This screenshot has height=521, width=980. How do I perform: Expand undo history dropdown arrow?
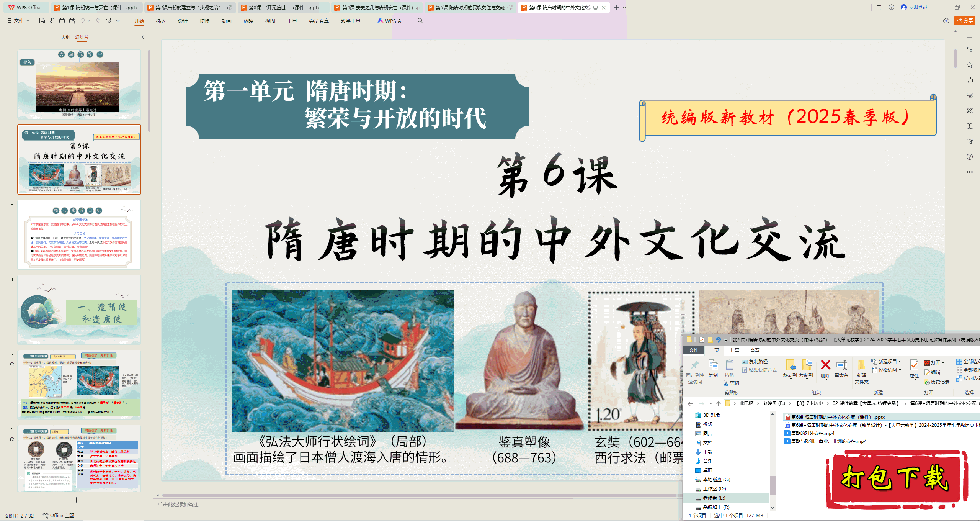click(89, 21)
